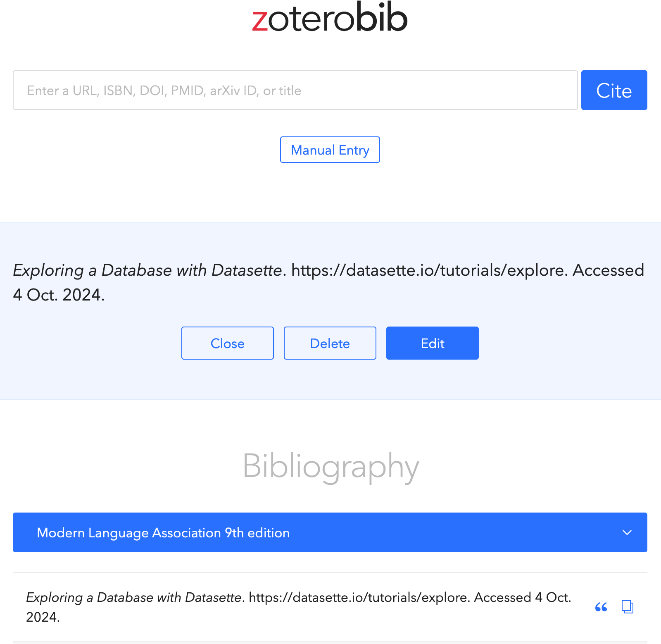This screenshot has height=644, width=661.
Task: Delete the Datasette citation
Action: coord(330,343)
